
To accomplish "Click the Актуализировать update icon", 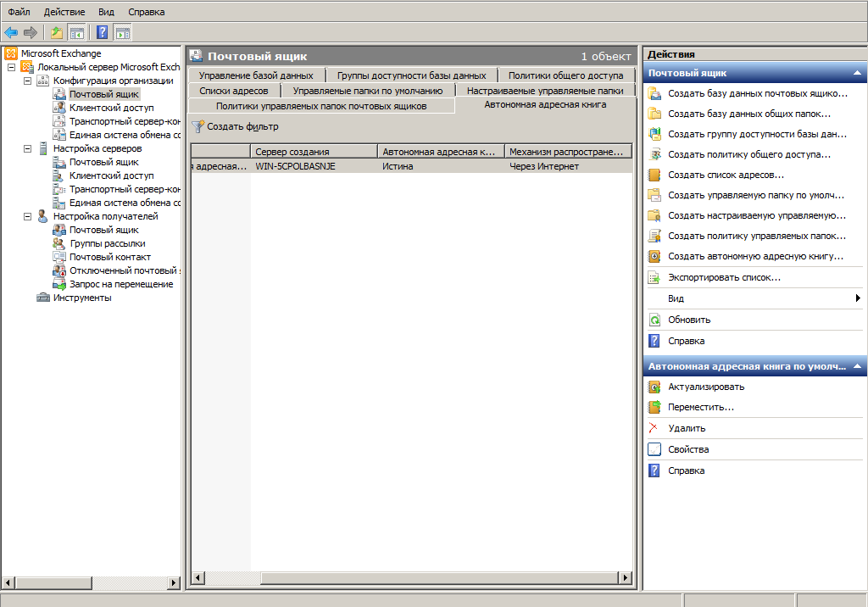I will click(654, 387).
